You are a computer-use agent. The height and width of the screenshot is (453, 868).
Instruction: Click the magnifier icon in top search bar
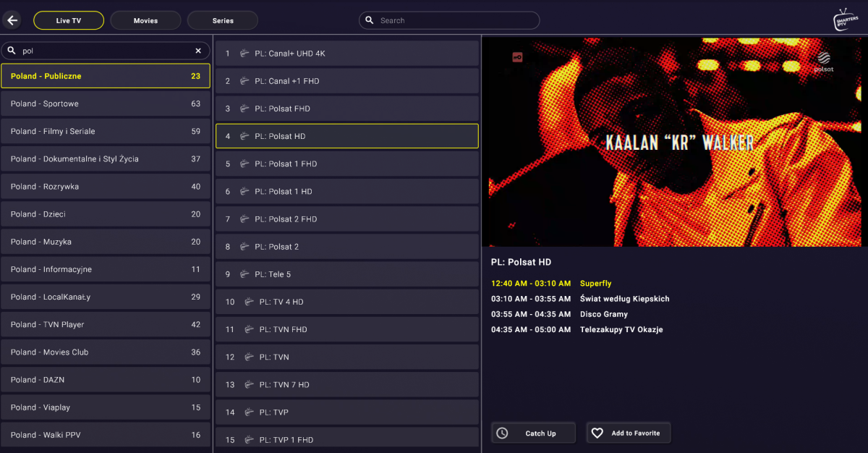point(370,20)
